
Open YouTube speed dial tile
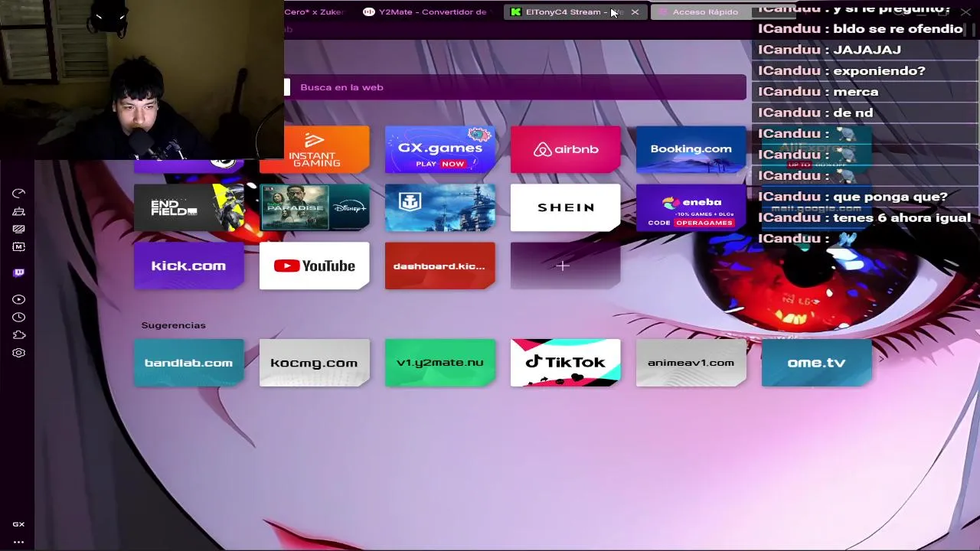[314, 266]
